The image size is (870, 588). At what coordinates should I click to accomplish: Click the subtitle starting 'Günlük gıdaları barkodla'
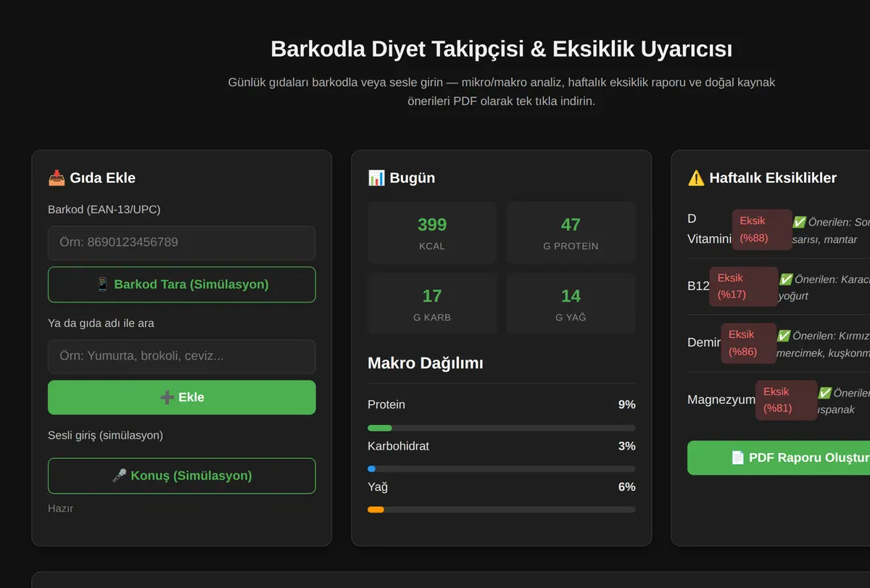pyautogui.click(x=501, y=92)
